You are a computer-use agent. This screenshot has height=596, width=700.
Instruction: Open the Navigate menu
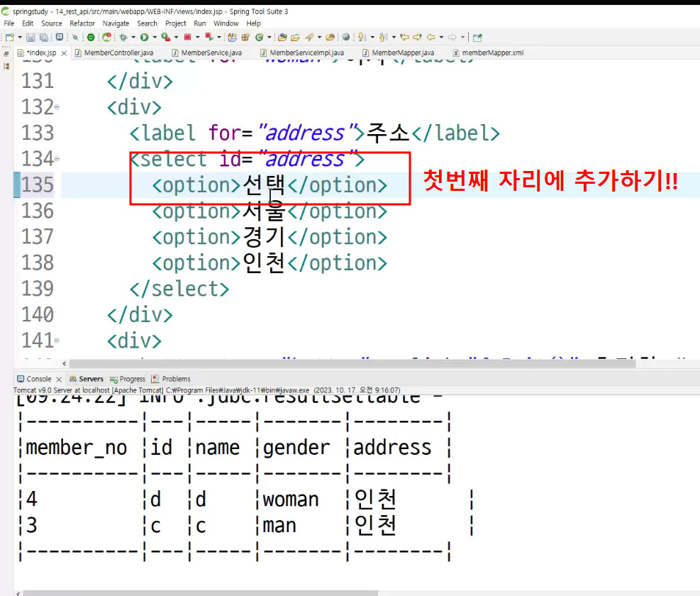tap(116, 23)
